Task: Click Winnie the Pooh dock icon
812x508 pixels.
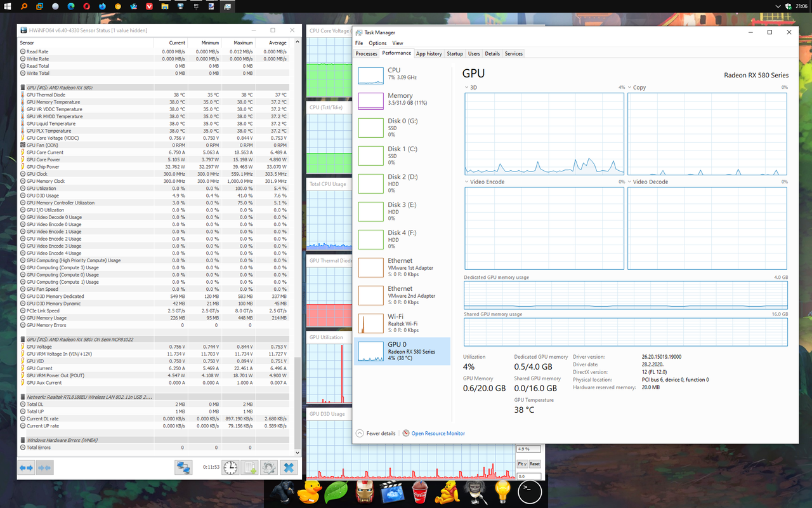Action: click(448, 491)
